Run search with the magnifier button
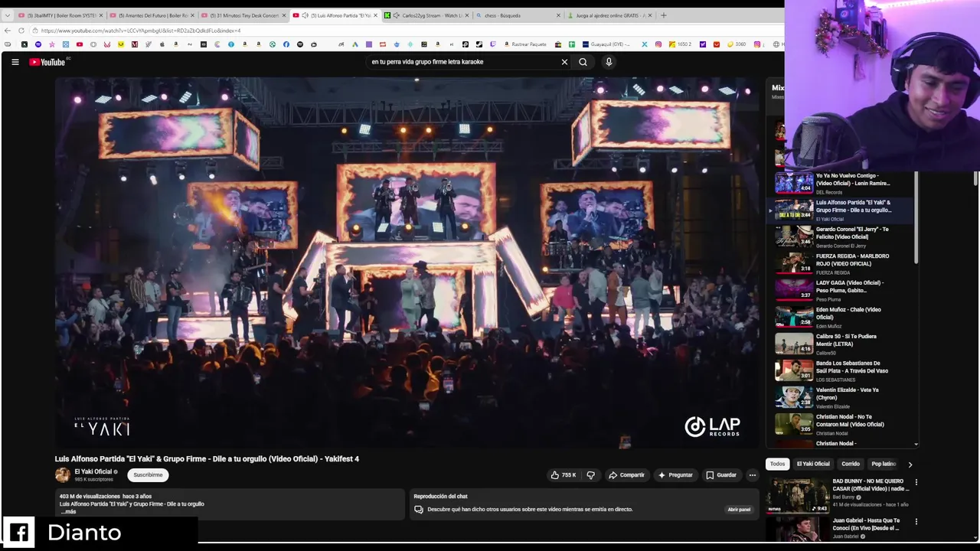The height and width of the screenshot is (551, 980). pos(583,62)
